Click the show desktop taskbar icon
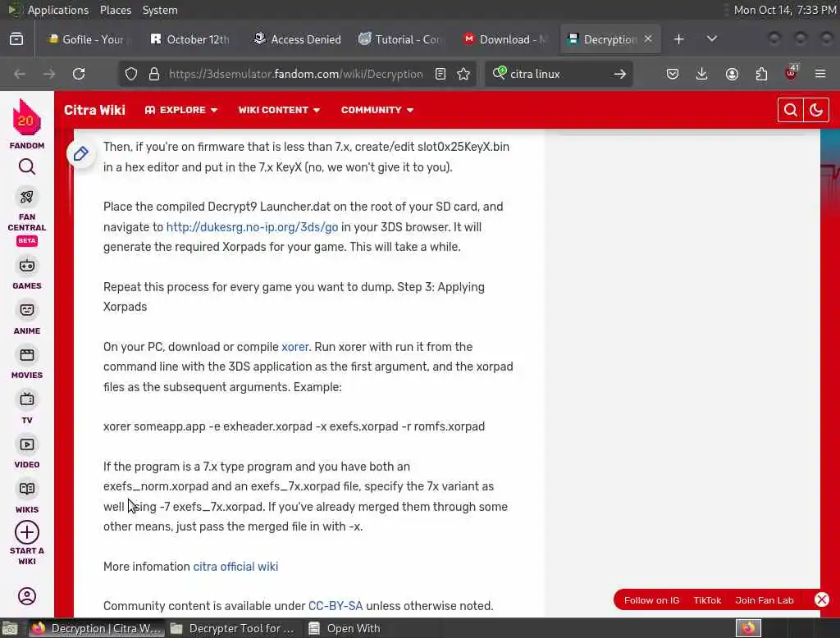Image resolution: width=840 pixels, height=638 pixels. tap(10, 628)
